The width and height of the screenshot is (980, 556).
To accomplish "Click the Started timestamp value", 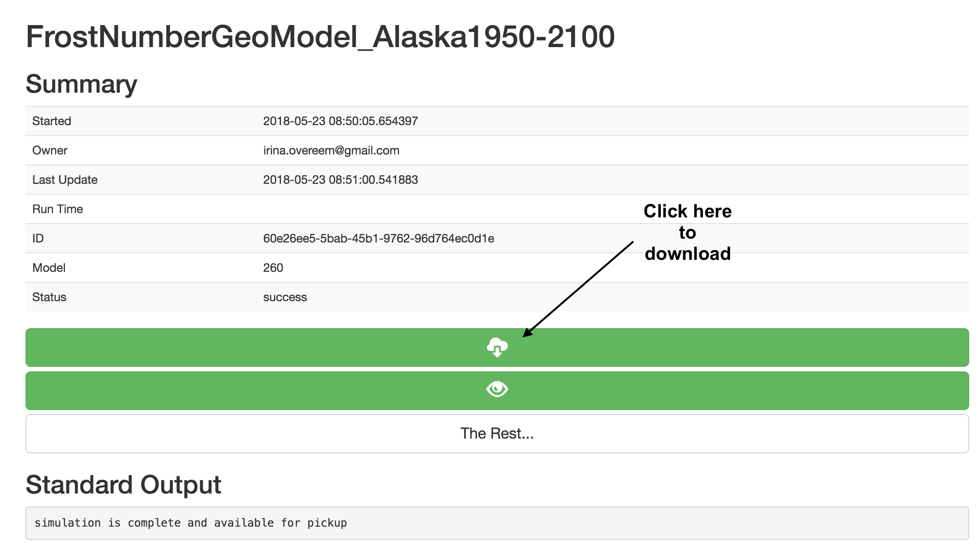I will pos(340,121).
